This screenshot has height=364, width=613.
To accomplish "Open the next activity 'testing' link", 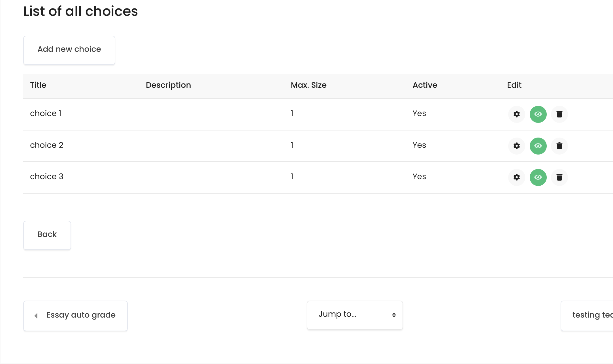I will (587, 316).
